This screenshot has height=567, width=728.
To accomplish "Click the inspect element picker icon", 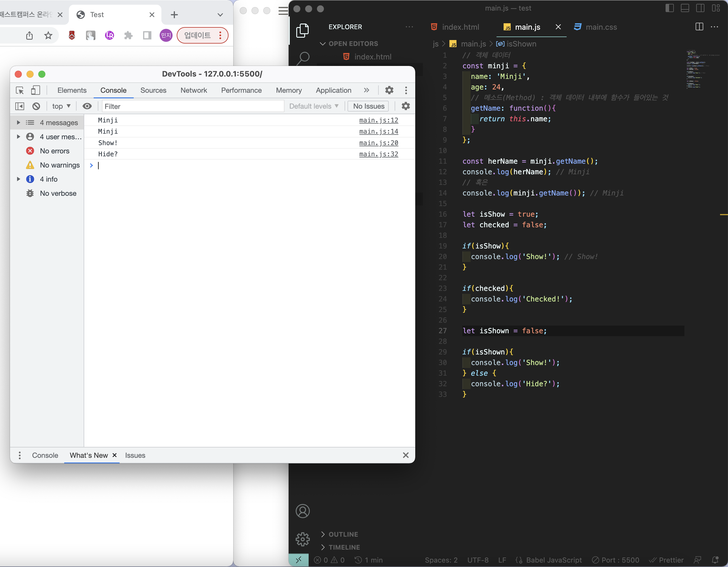I will pyautogui.click(x=20, y=90).
